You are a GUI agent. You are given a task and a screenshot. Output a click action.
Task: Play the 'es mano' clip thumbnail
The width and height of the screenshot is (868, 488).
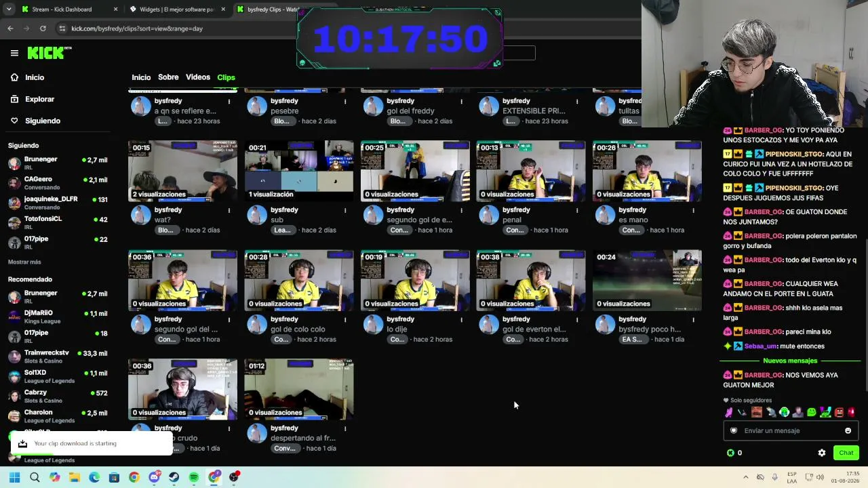click(x=647, y=171)
